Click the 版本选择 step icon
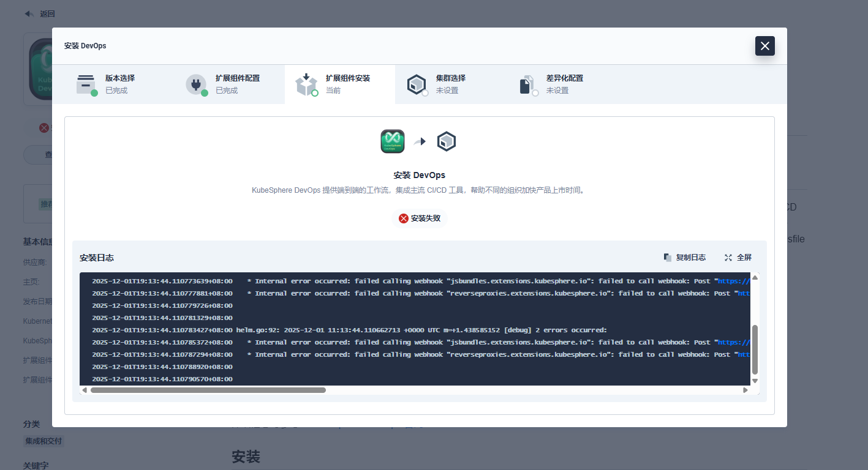Image resolution: width=868 pixels, height=470 pixels. [86, 84]
